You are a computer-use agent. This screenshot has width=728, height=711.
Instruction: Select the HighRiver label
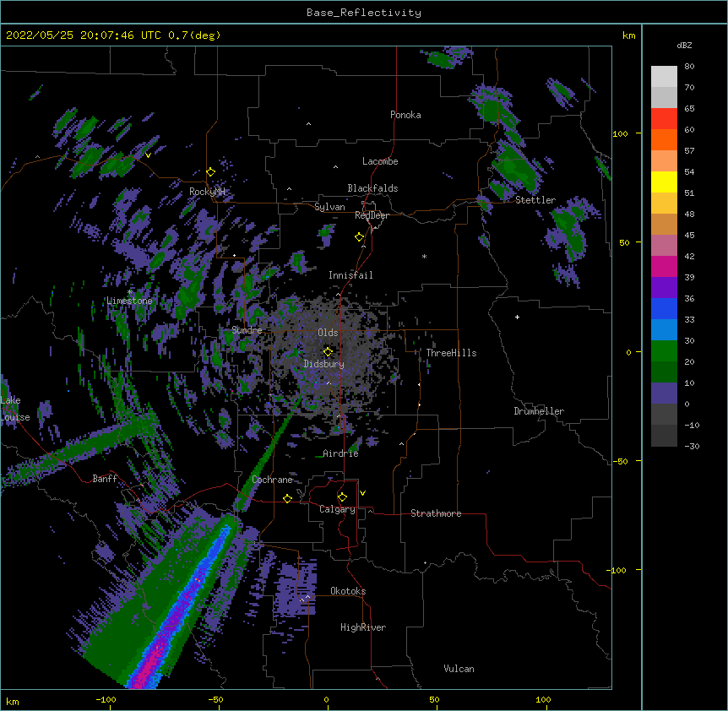click(x=363, y=627)
